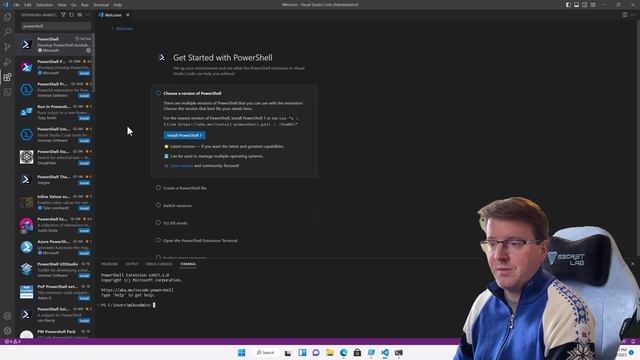
Task: Select Choose a version of PowerShell step
Action: (x=192, y=93)
